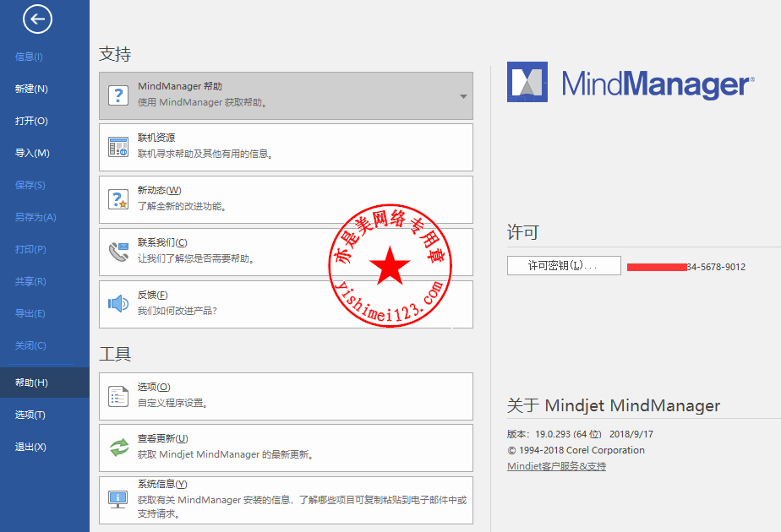This screenshot has width=781, height=532.
Task: Click the 关于 Mindjet MindManager heading
Action: click(x=614, y=405)
